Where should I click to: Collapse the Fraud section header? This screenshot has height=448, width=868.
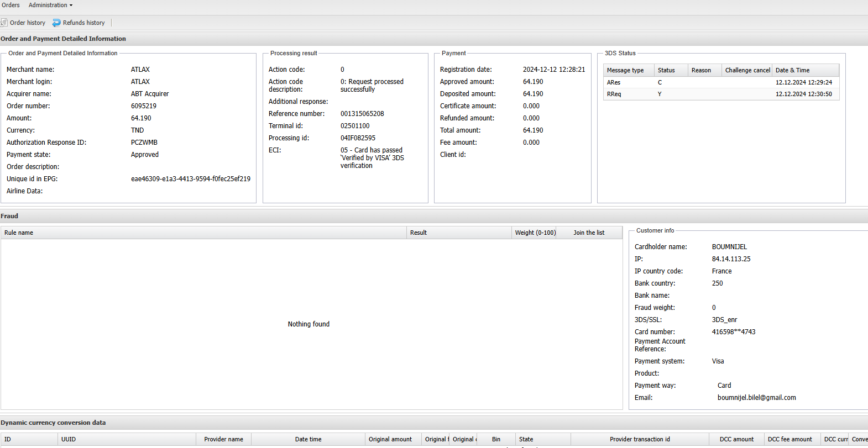coord(9,216)
